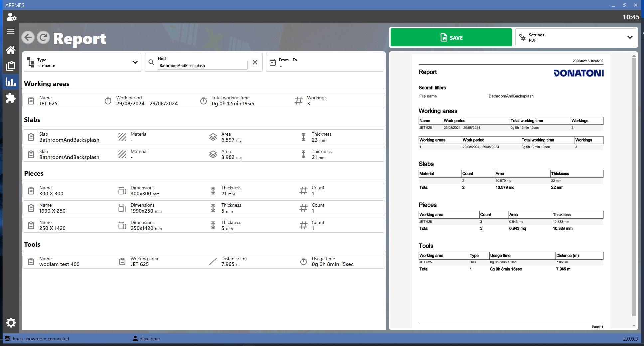Select the piece named 300 X 300
This screenshot has width=644, height=346.
[x=204, y=191]
